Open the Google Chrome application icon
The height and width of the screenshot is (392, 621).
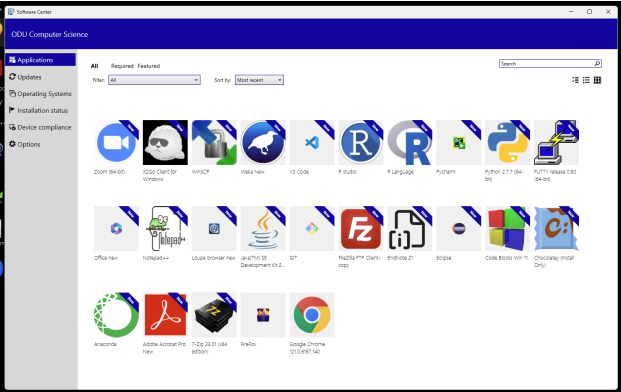(312, 315)
